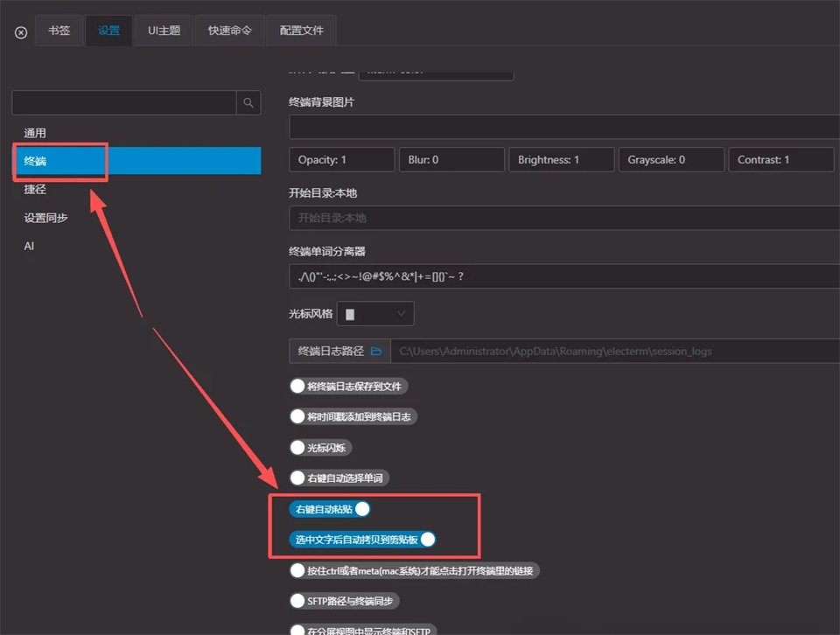Toggle 将时间戳添加到终端日志 switch
Image resolution: width=840 pixels, height=635 pixels.
353,416
